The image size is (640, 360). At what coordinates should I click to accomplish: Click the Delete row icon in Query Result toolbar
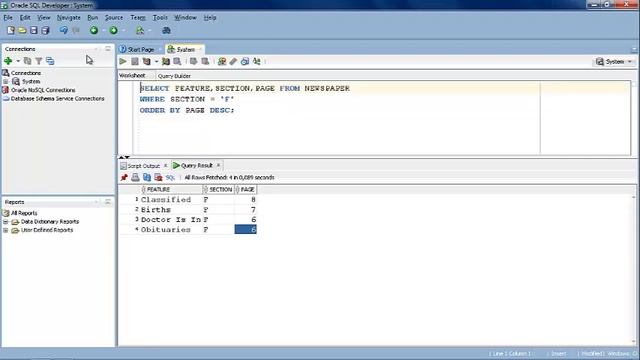[x=158, y=177]
